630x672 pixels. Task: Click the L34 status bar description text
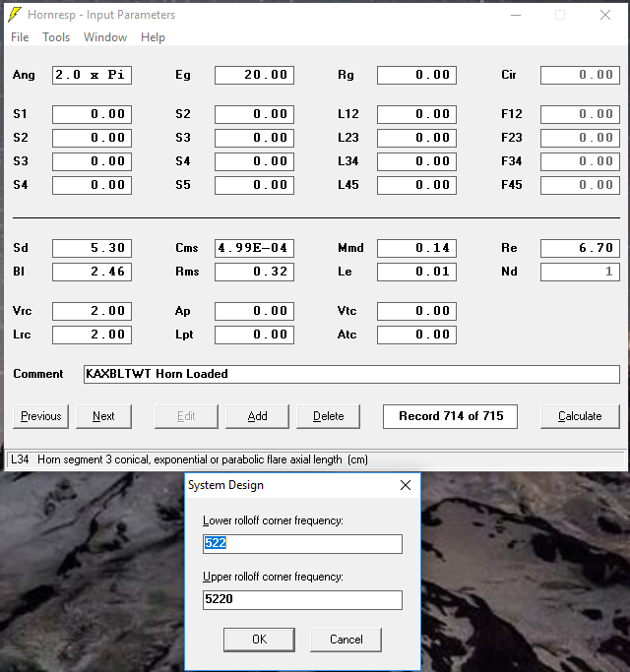[190, 459]
